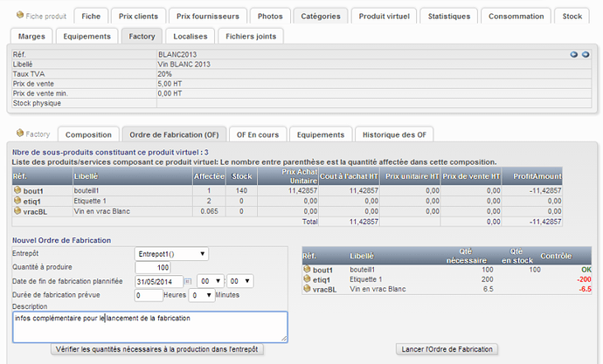Click etiq1 product icon in composition list
The image size is (603, 364).
17,200
